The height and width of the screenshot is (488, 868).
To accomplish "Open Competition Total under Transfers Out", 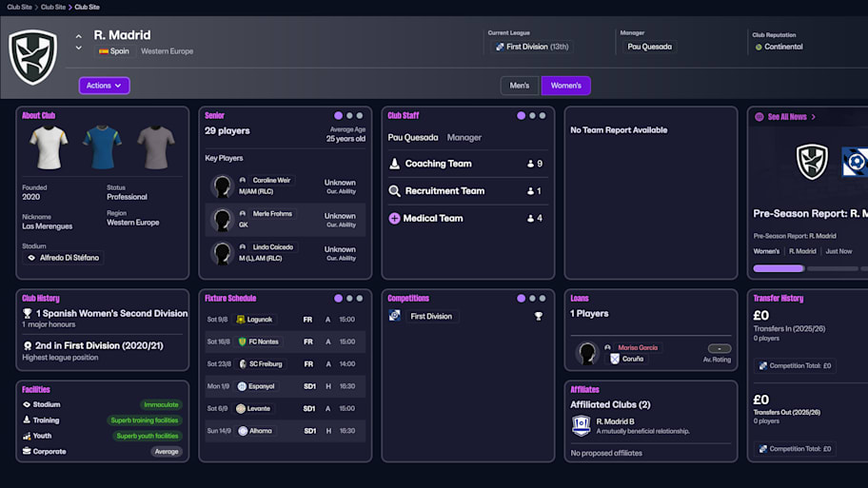I will [x=795, y=449].
